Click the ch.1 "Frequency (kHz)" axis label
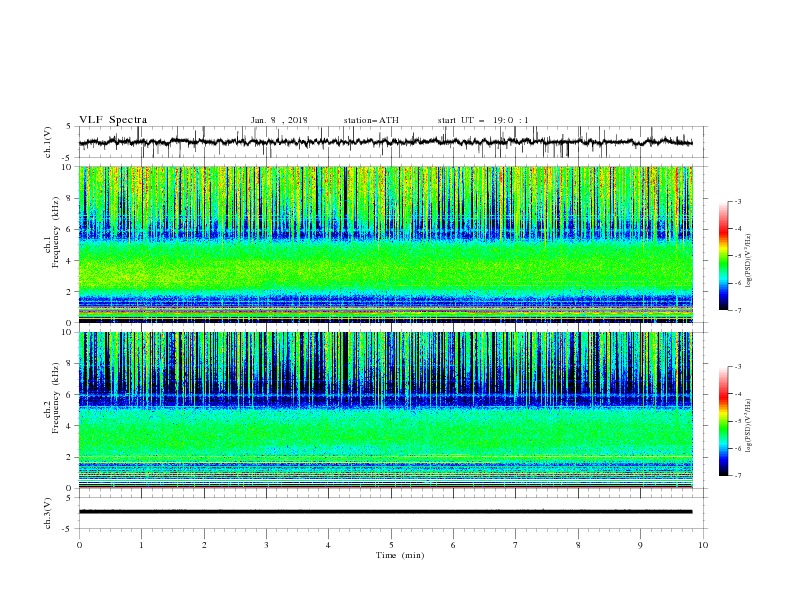The image size is (792, 612). [x=56, y=233]
